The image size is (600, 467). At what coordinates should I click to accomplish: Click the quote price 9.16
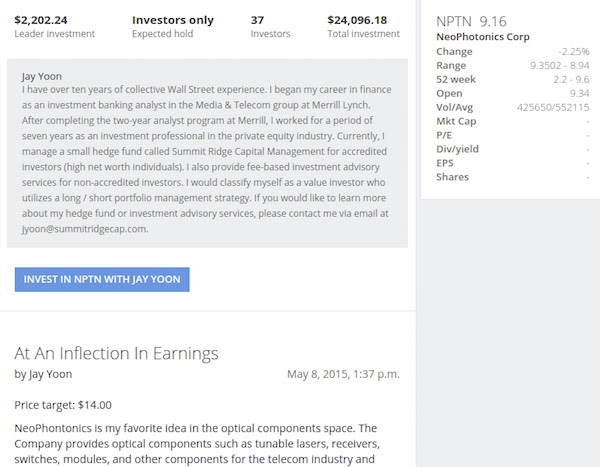pos(493,21)
